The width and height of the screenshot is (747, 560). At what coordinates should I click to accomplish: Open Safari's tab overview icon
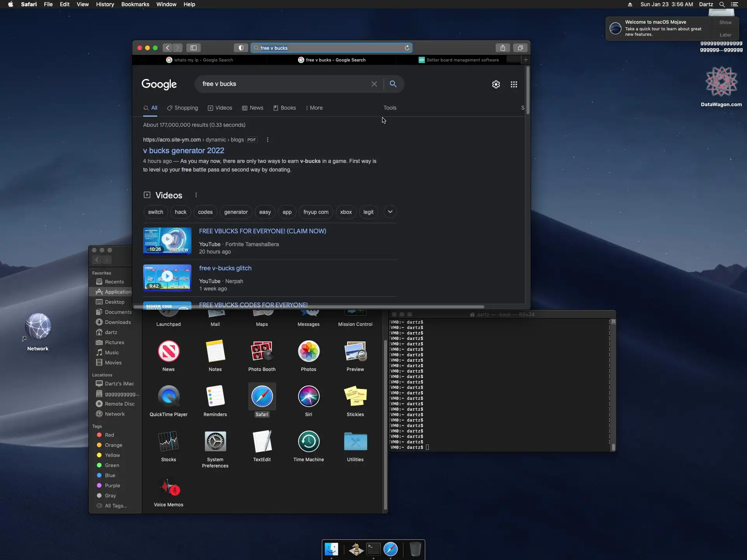520,48
